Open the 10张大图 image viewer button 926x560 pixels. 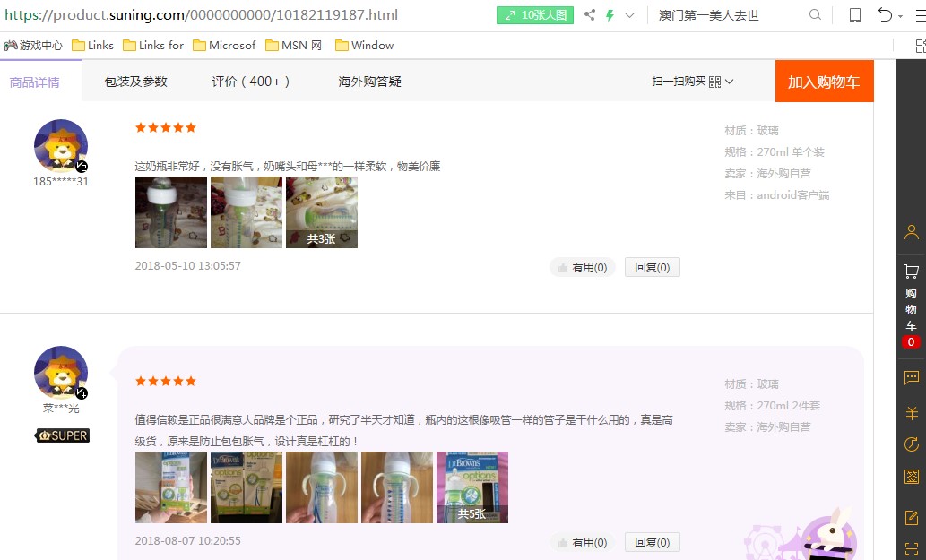coord(535,15)
